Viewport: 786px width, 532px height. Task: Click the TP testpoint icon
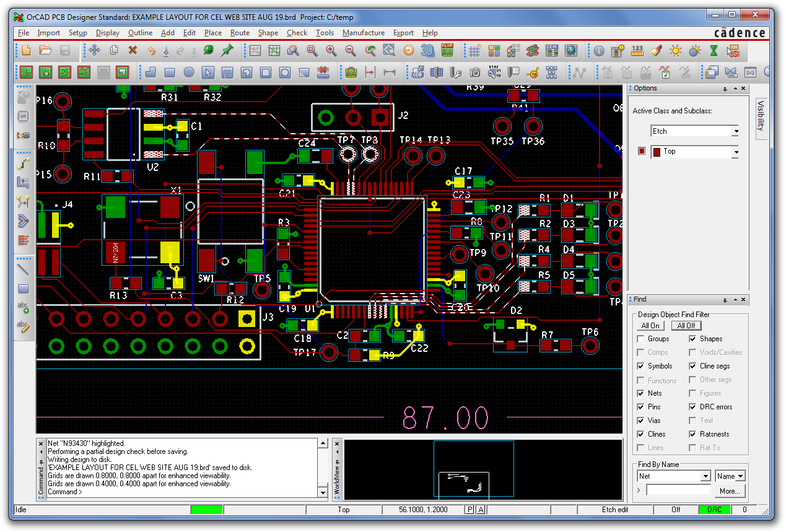533,72
